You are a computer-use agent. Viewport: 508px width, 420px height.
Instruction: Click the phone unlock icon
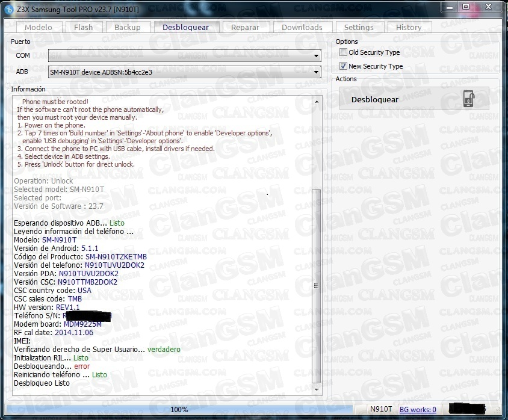468,99
